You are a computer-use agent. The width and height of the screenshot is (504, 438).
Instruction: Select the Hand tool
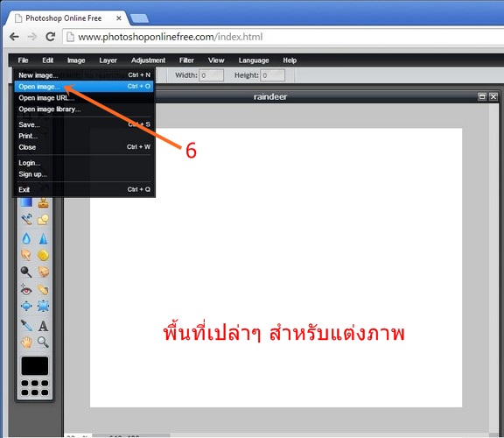[26, 343]
